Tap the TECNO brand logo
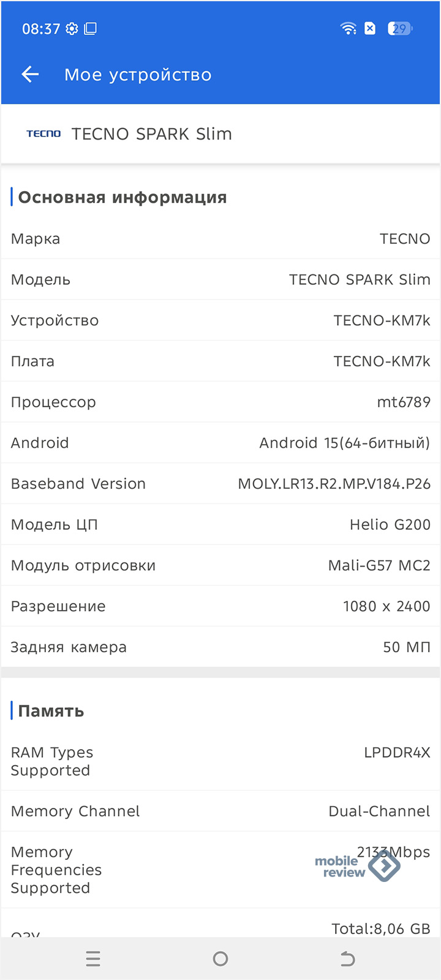 (x=43, y=134)
